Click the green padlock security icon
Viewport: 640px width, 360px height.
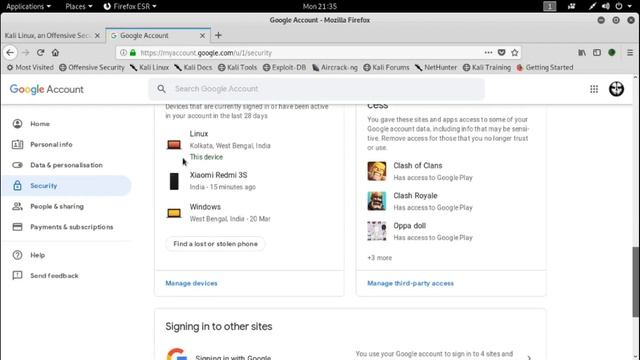tap(133, 53)
